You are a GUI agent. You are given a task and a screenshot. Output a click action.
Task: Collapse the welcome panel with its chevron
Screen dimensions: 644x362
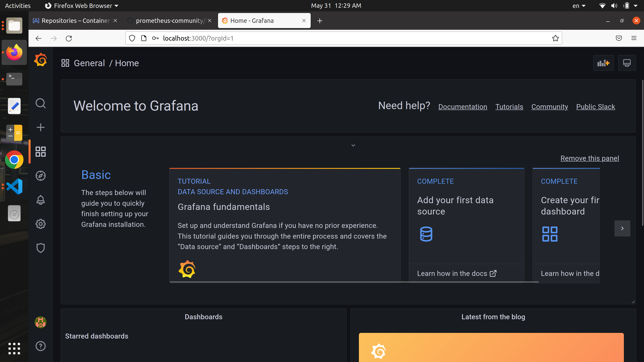point(353,145)
